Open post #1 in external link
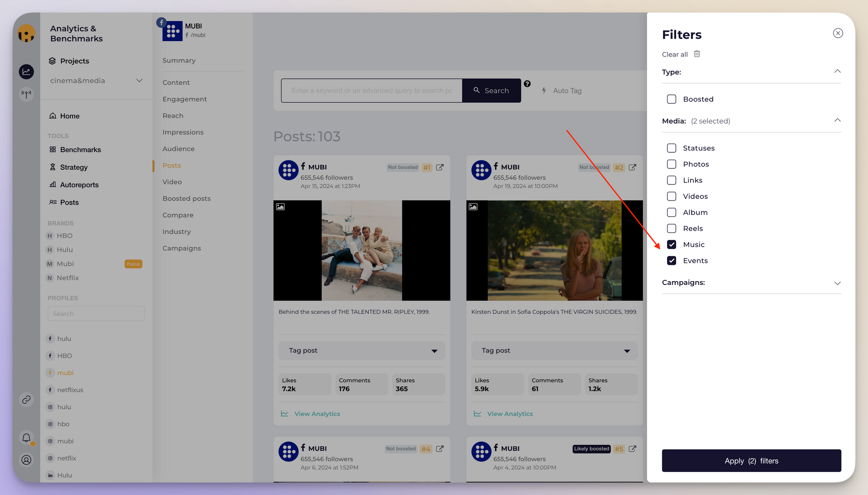868x495 pixels. coord(440,167)
